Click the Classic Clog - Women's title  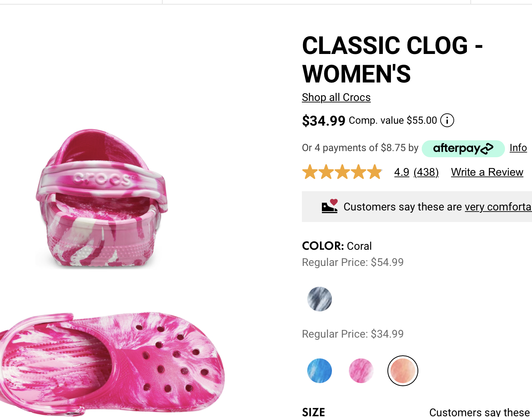(392, 60)
